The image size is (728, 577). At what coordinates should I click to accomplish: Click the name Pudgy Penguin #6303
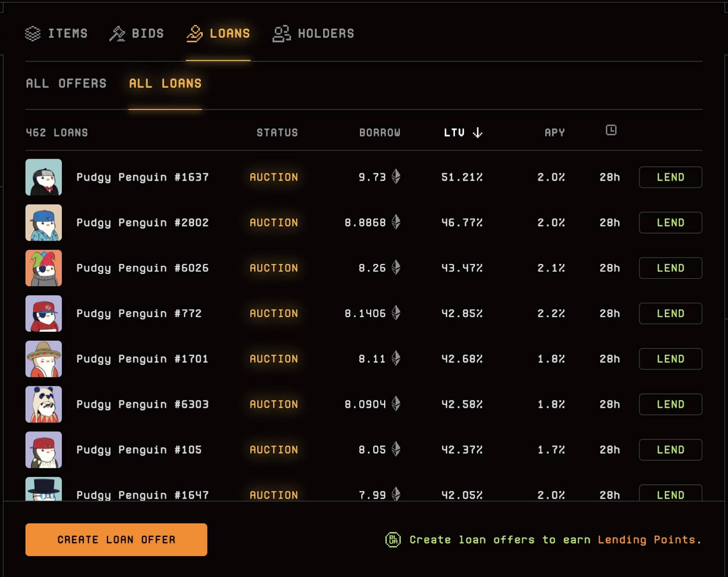142,404
